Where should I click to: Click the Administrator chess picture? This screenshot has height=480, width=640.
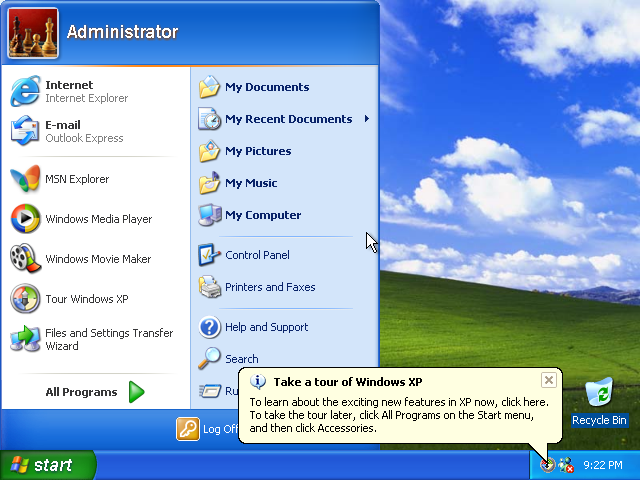point(33,33)
